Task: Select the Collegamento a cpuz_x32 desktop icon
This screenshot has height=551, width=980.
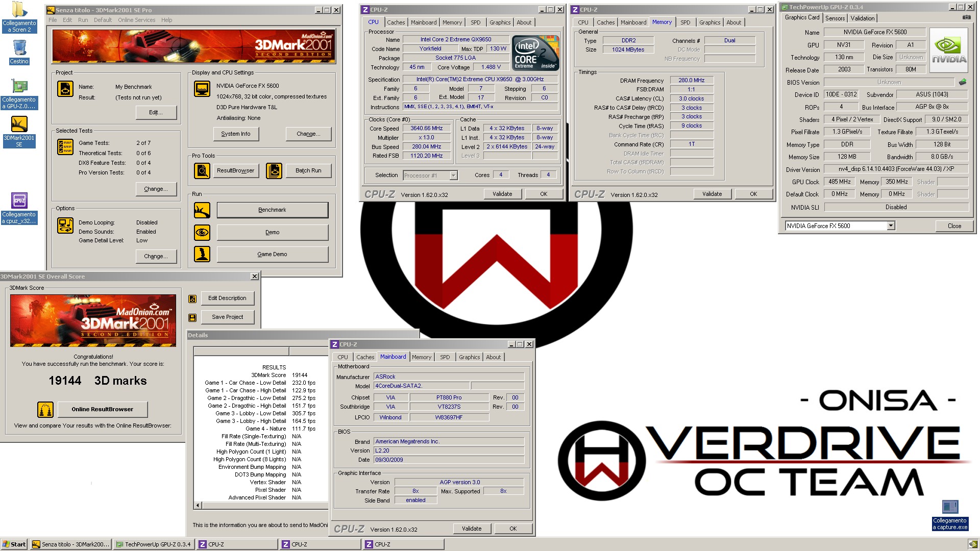Action: [x=19, y=208]
